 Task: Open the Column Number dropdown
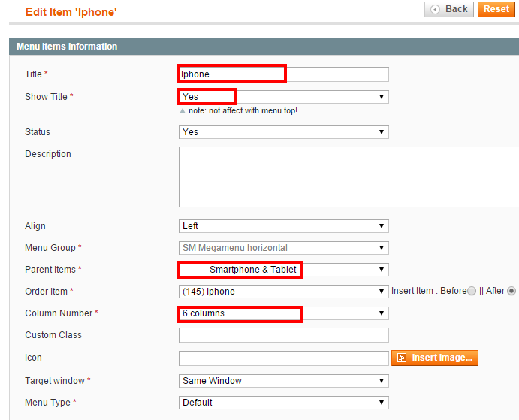[284, 313]
